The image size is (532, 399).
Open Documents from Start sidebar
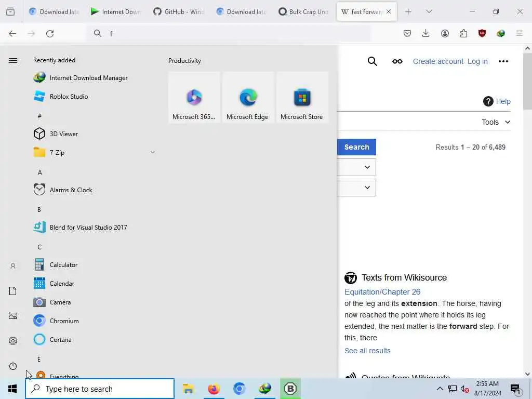[13, 291]
